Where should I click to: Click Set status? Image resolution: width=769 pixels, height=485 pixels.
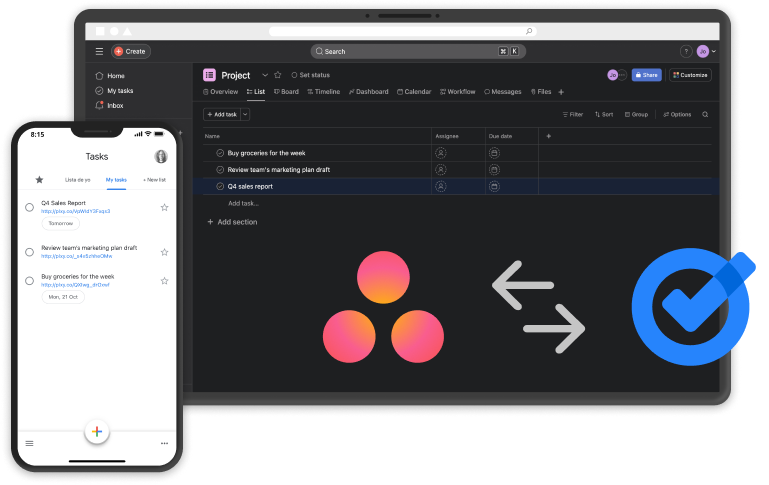[310, 75]
